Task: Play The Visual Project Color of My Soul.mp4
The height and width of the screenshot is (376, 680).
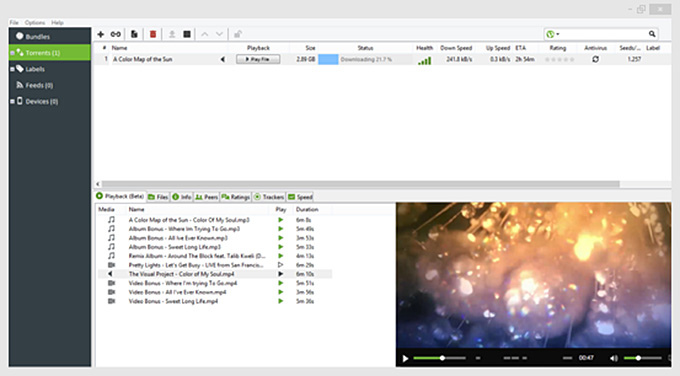Action: pos(281,274)
